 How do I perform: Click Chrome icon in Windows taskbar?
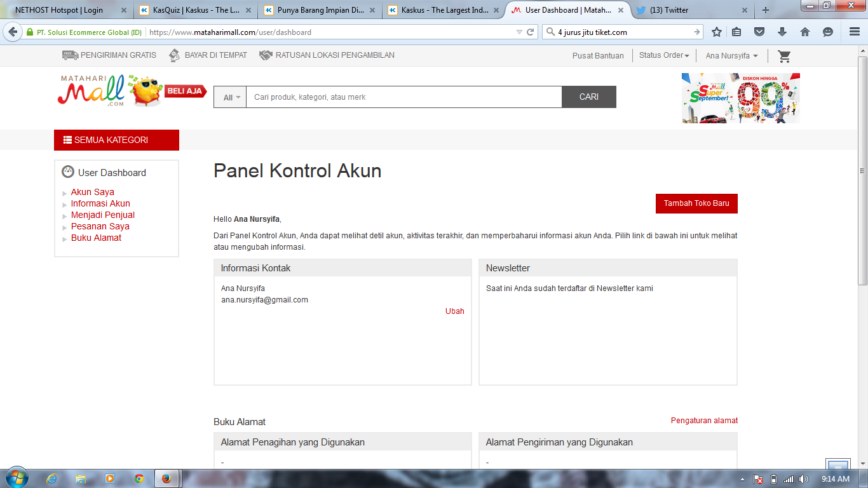pyautogui.click(x=139, y=478)
